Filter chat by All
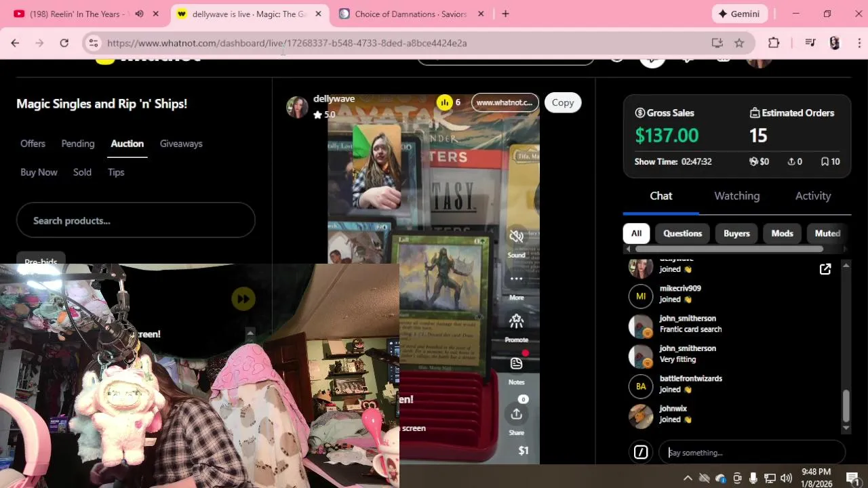The height and width of the screenshot is (488, 868). [636, 233]
